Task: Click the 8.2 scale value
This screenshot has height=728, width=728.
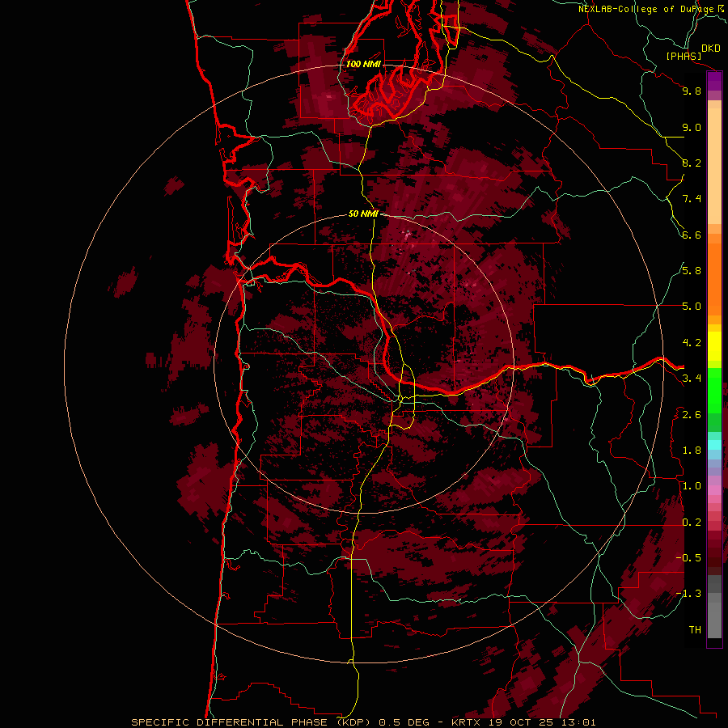Action: [x=692, y=163]
